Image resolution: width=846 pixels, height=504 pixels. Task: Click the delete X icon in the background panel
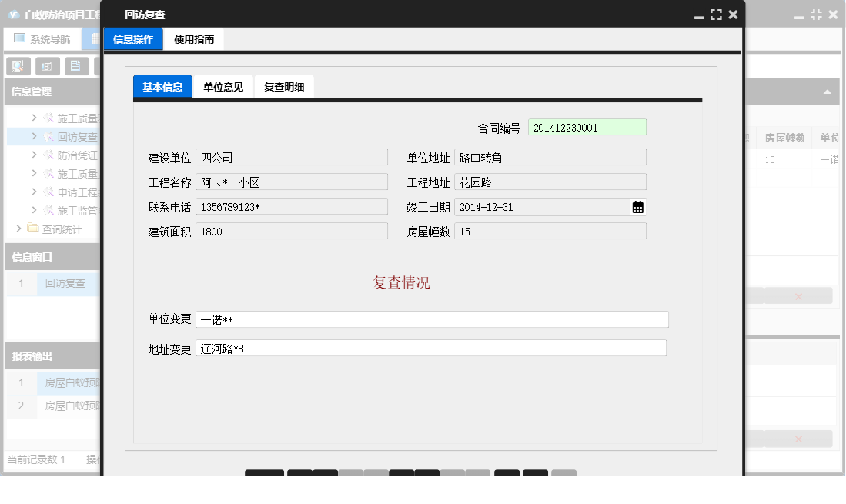coord(798,295)
